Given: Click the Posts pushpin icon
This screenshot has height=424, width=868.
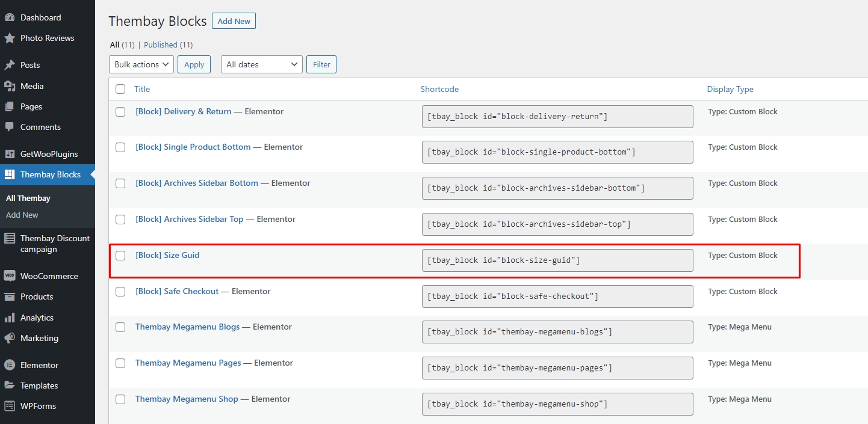Looking at the screenshot, I should click(x=10, y=65).
